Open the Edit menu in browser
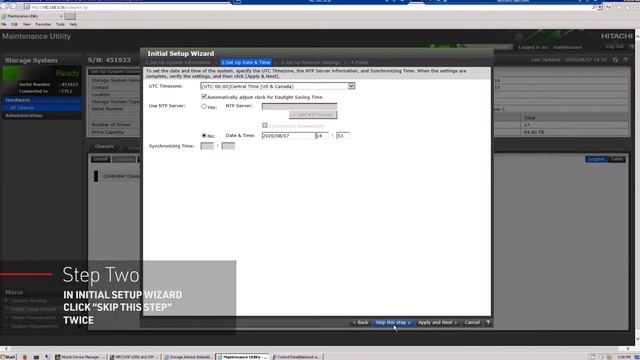Viewport: 640px width, 360px height. point(14,24)
